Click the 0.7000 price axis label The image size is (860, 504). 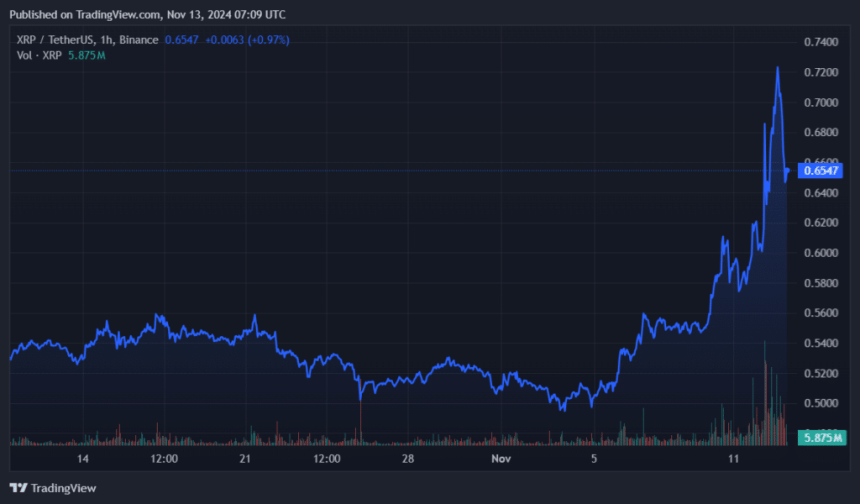click(821, 103)
